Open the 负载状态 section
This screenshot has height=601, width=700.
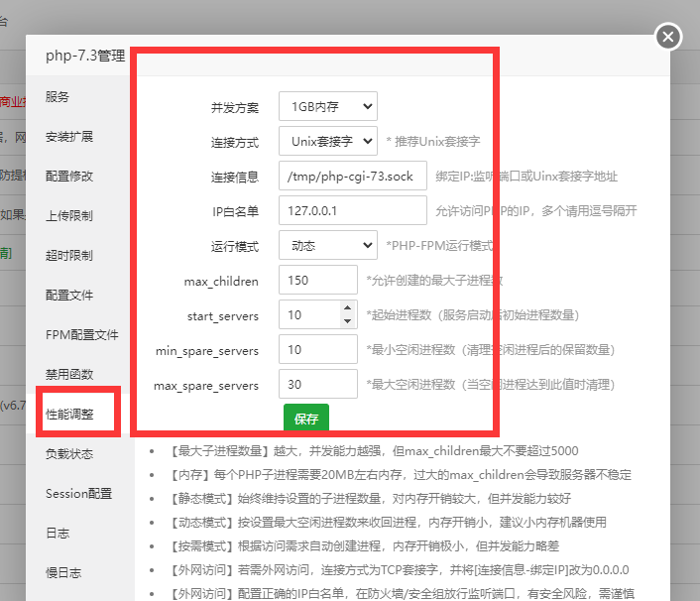pos(69,454)
